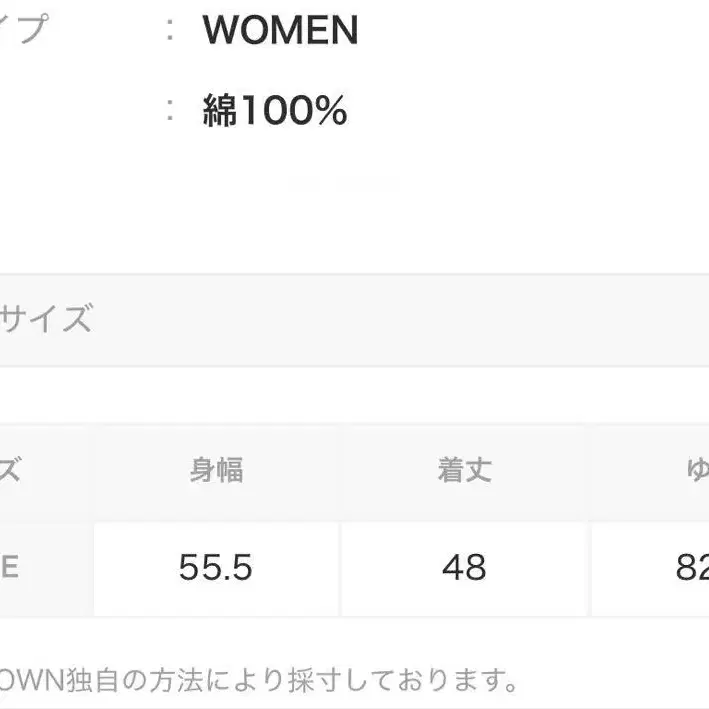Viewport: 709px width, 709px height.
Task: Select the 55.5 body width cell
Action: point(217,568)
